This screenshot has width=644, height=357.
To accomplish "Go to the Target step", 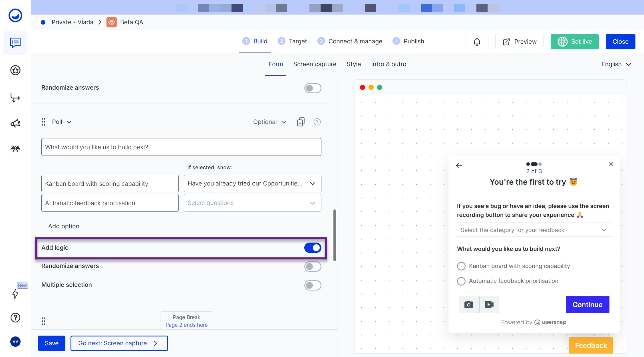I will [293, 41].
